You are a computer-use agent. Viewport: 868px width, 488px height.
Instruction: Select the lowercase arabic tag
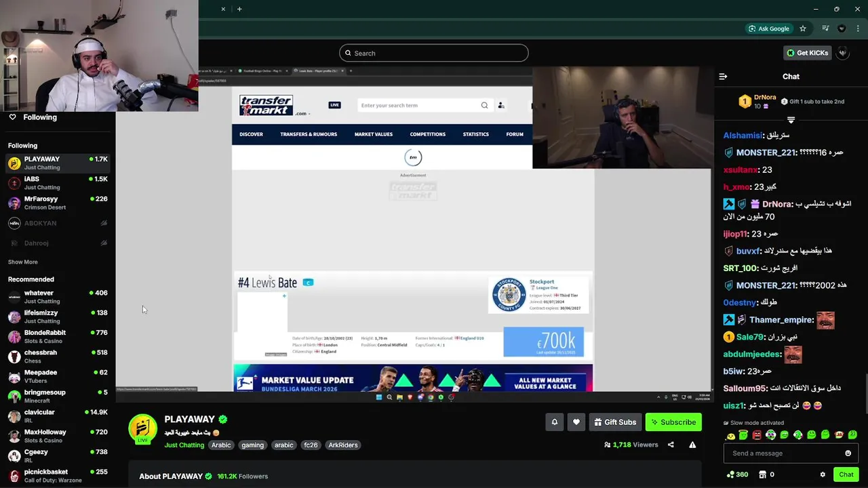pos(283,445)
